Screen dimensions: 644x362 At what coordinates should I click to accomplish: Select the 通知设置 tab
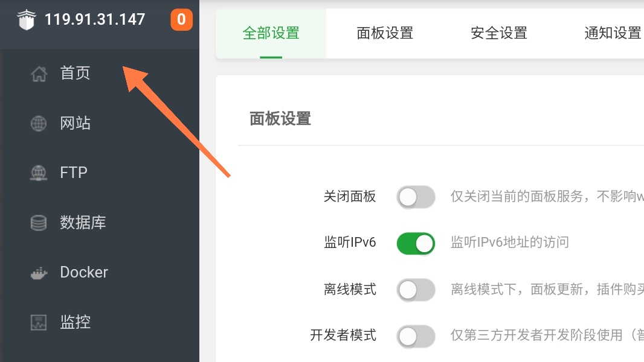[613, 33]
